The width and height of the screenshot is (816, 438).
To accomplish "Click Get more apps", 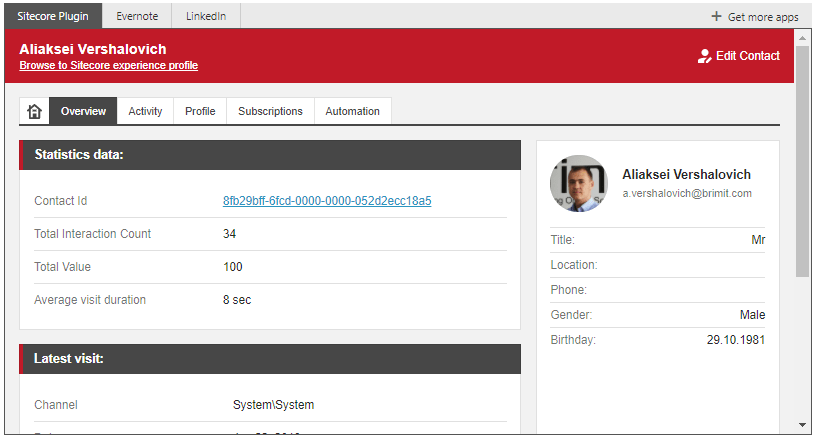I will coord(755,17).
